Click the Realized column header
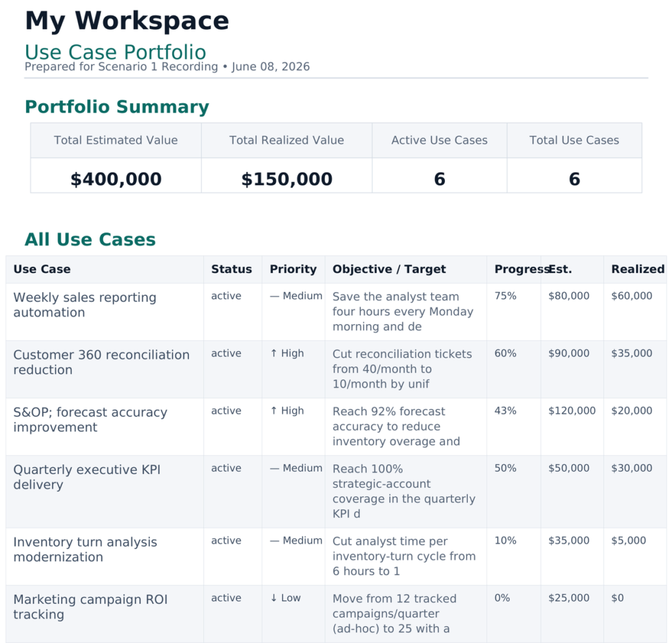 638,269
